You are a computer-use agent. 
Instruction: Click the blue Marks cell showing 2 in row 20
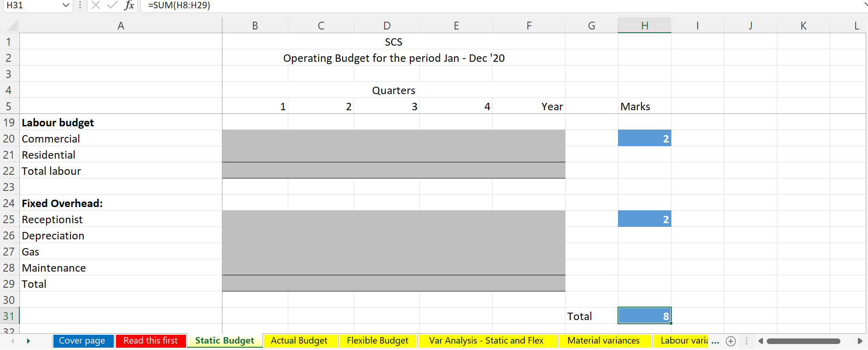tap(644, 138)
